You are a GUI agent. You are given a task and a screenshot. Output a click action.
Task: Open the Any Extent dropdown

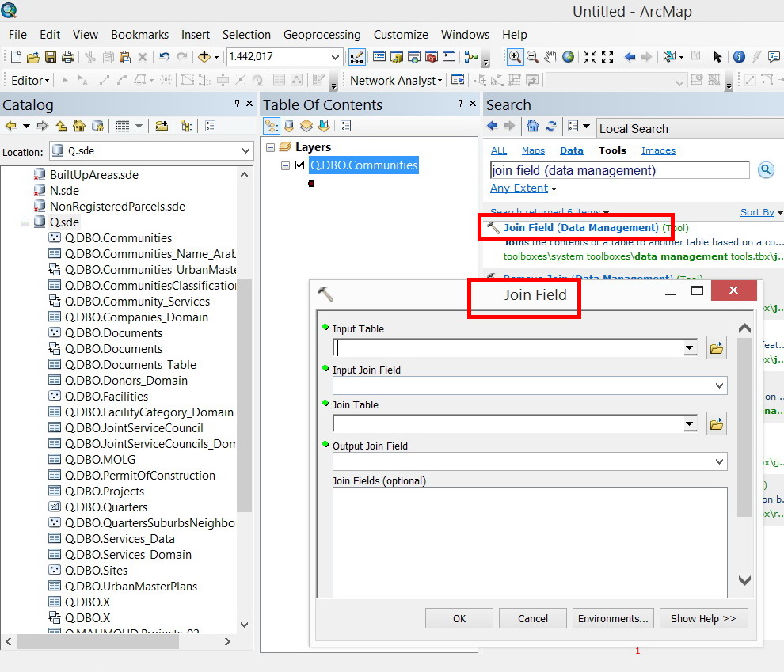[523, 188]
